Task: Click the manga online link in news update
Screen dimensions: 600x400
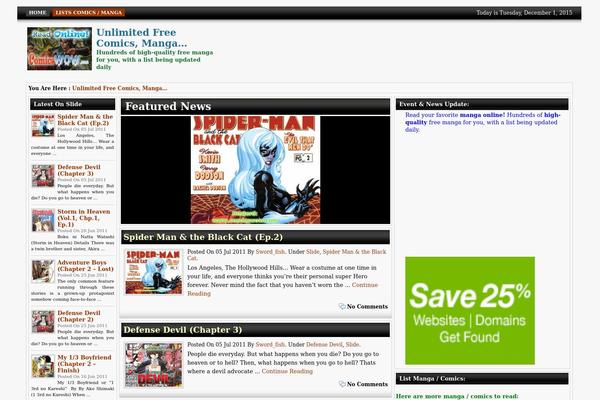Action: point(482,115)
